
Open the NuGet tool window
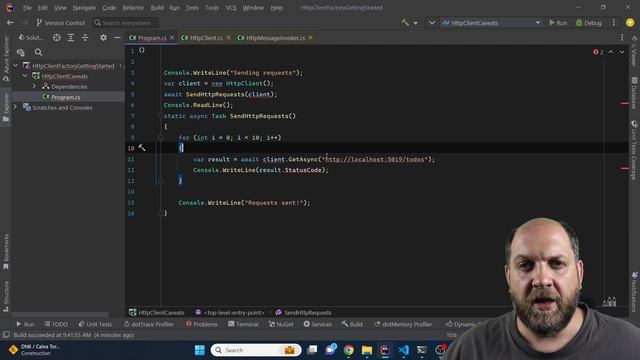[x=281, y=324]
